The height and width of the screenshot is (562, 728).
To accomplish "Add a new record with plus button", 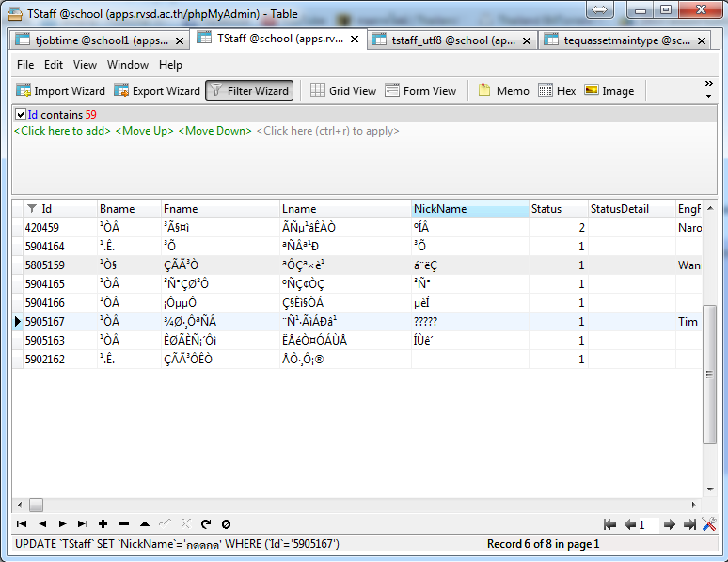I will coord(103,523).
